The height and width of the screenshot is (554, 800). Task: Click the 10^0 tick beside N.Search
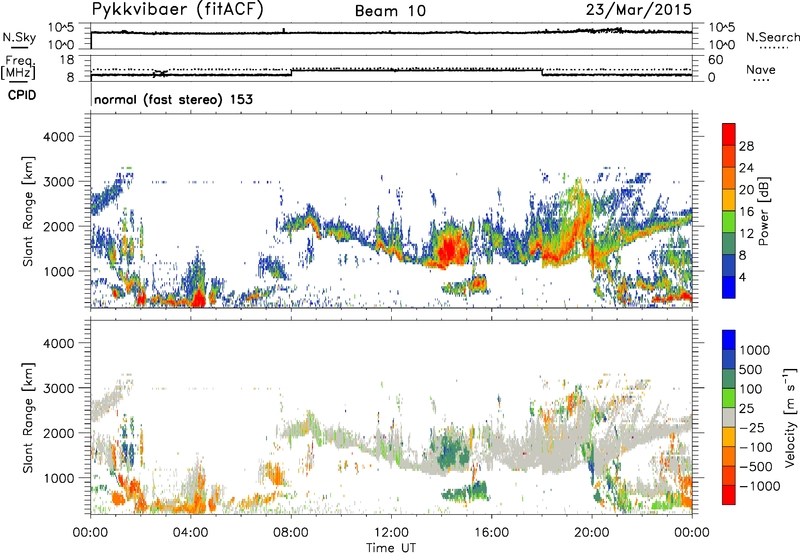pyautogui.click(x=722, y=45)
